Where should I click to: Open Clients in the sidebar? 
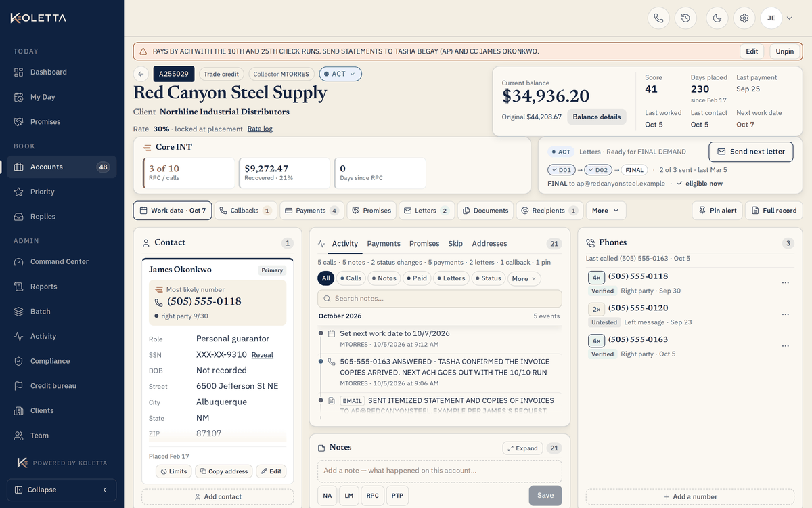pyautogui.click(x=62, y=410)
